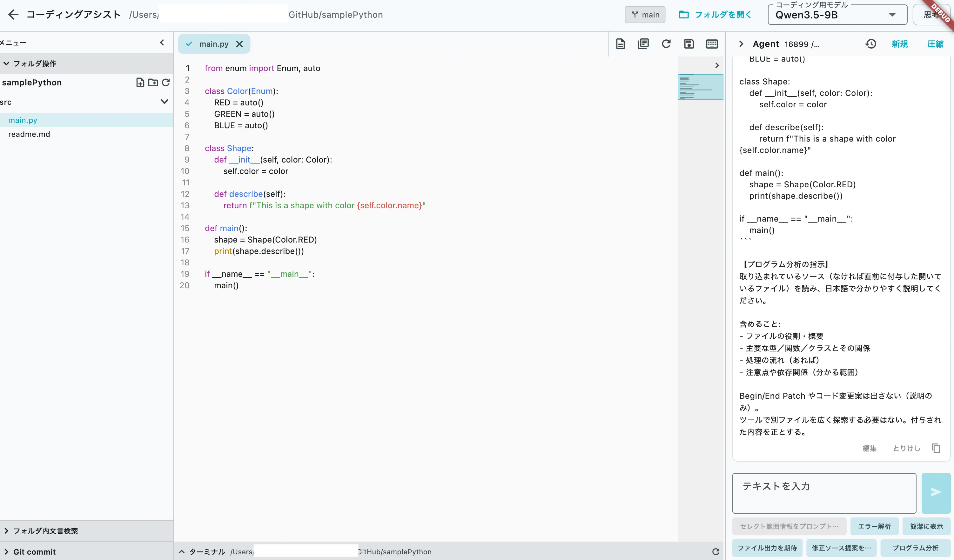Save the file with the floppy disk icon
The width and height of the screenshot is (954, 560).
coord(689,44)
